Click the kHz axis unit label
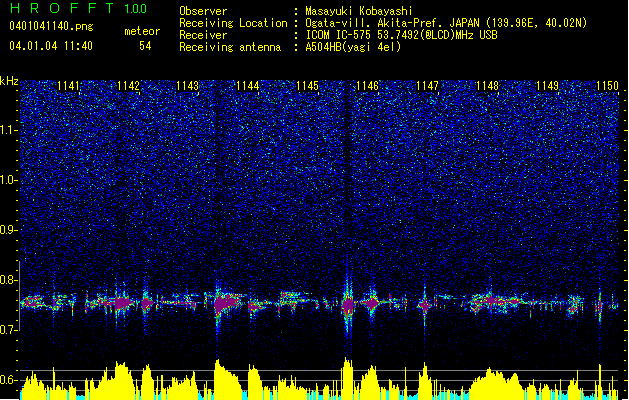Viewport: 629px width, 400px height. click(9, 81)
